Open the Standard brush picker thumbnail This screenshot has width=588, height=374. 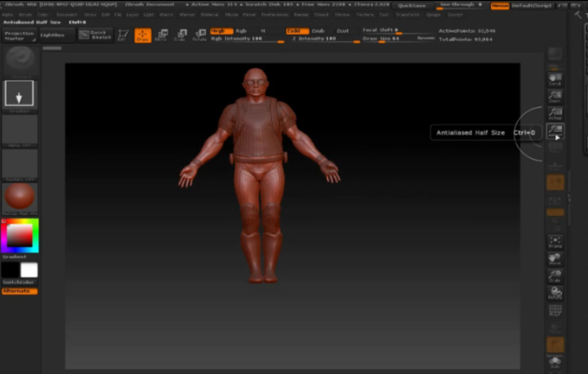20,62
